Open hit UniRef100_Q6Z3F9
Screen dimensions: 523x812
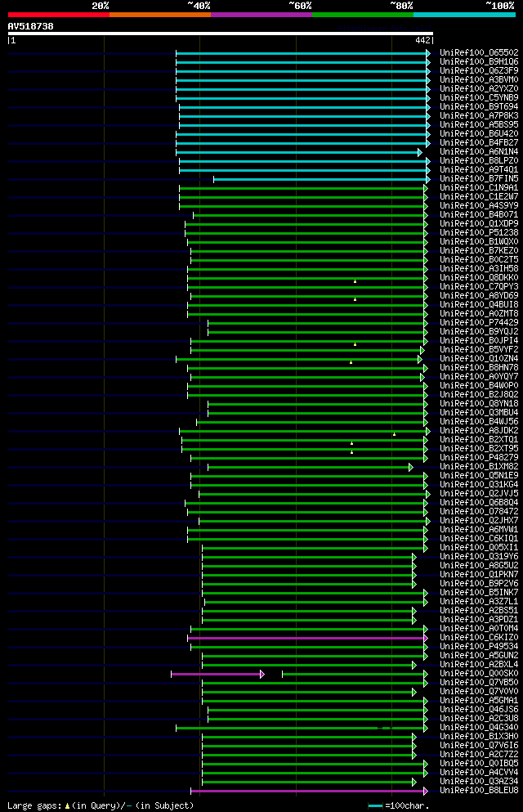coord(479,71)
